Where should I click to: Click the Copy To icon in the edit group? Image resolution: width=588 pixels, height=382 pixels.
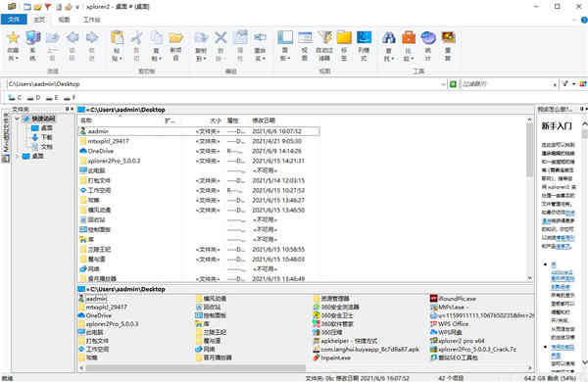click(x=201, y=37)
